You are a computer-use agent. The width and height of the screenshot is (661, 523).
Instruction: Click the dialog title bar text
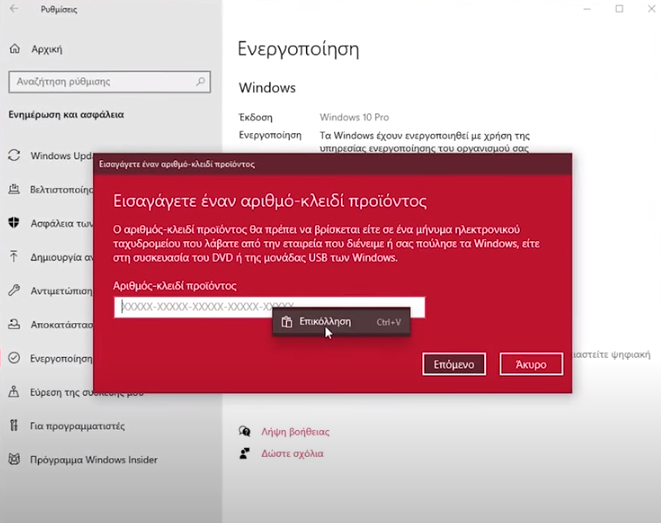177,164
